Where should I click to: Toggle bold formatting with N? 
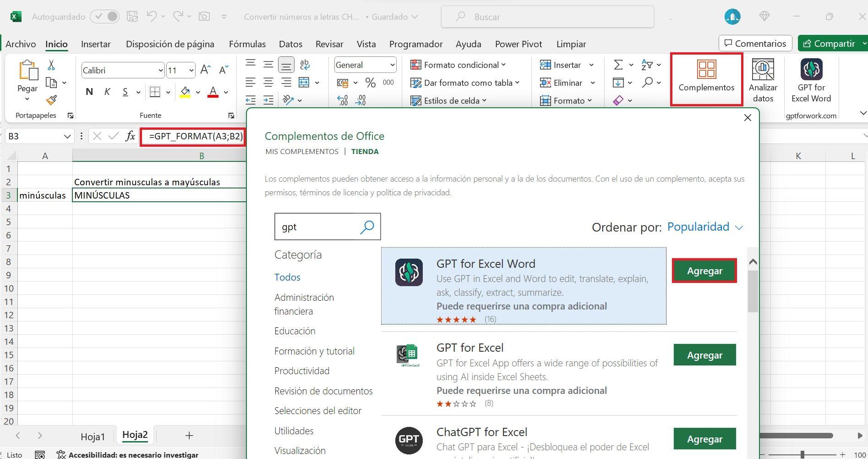pos(89,92)
